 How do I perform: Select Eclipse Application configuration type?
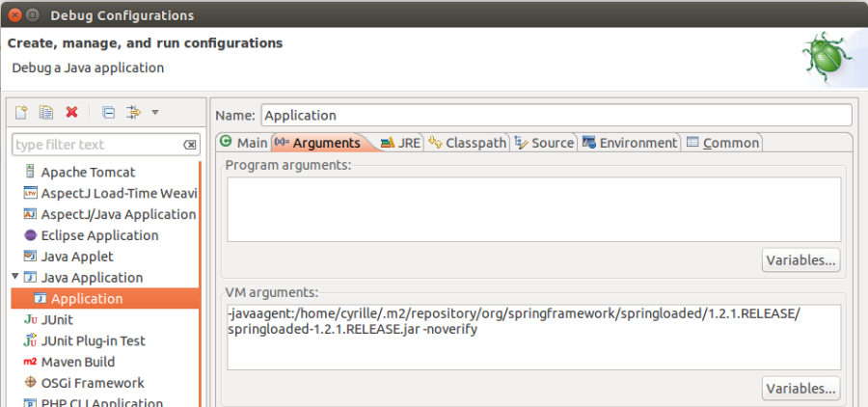(99, 235)
